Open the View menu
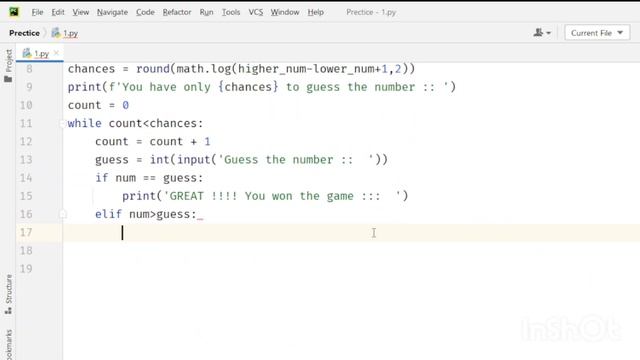Image resolution: width=640 pixels, height=360 pixels. [80, 12]
